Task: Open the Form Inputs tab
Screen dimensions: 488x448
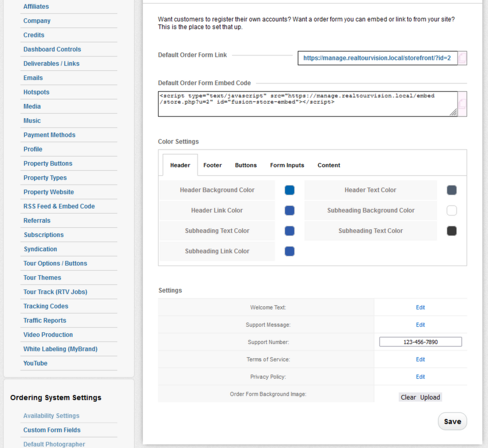Action: 287,165
